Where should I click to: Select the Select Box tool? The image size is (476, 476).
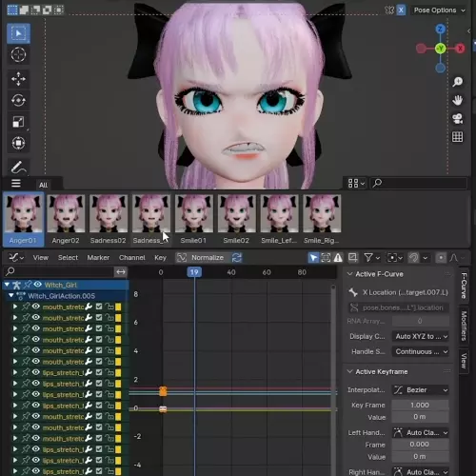(18, 33)
